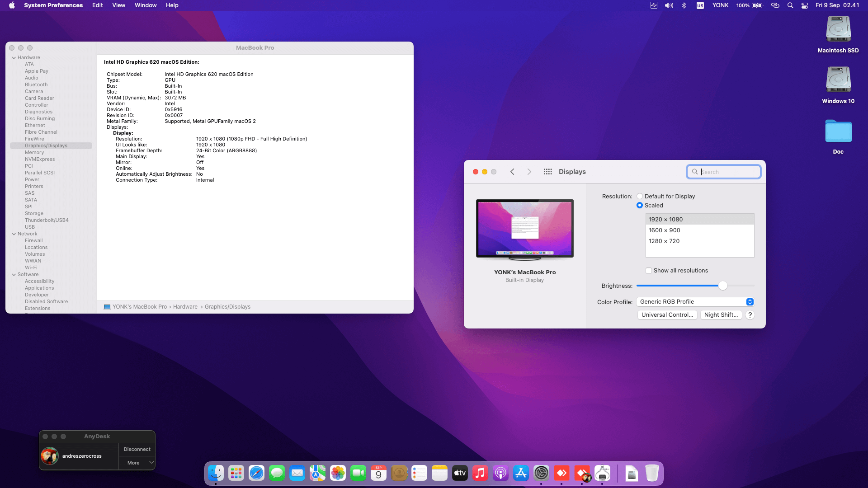Enable Show all resolutions checkbox

pyautogui.click(x=649, y=271)
